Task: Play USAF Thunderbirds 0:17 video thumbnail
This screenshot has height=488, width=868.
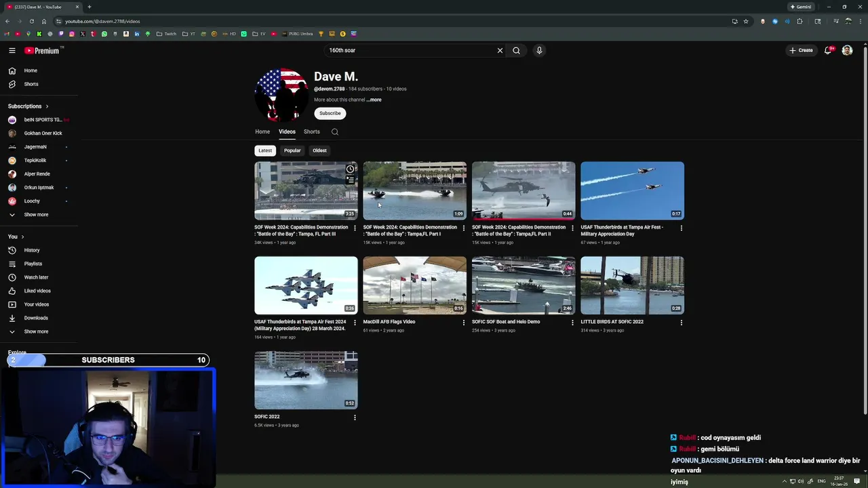Action: [x=632, y=190]
